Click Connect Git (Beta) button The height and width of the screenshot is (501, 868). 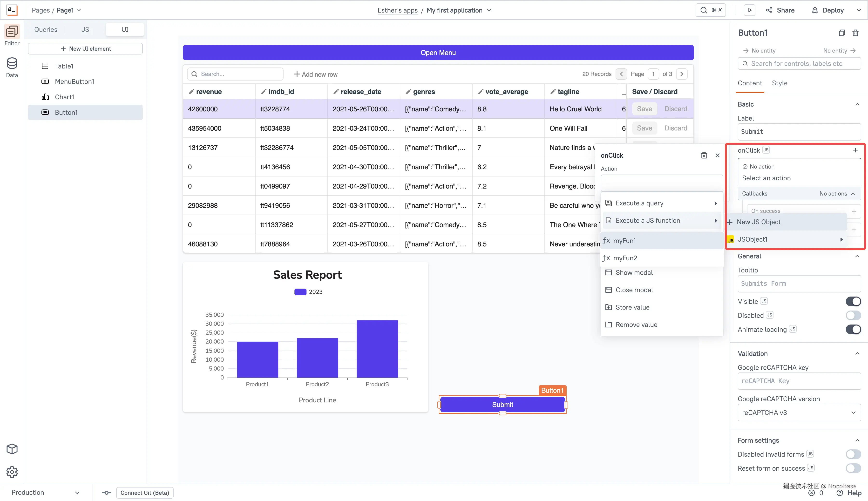144,492
